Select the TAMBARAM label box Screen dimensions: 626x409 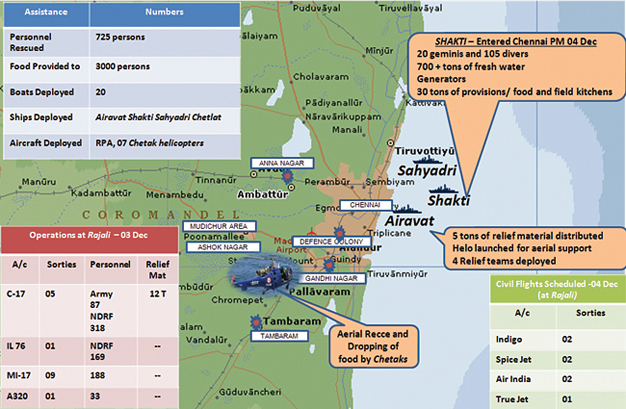pyautogui.click(x=279, y=336)
